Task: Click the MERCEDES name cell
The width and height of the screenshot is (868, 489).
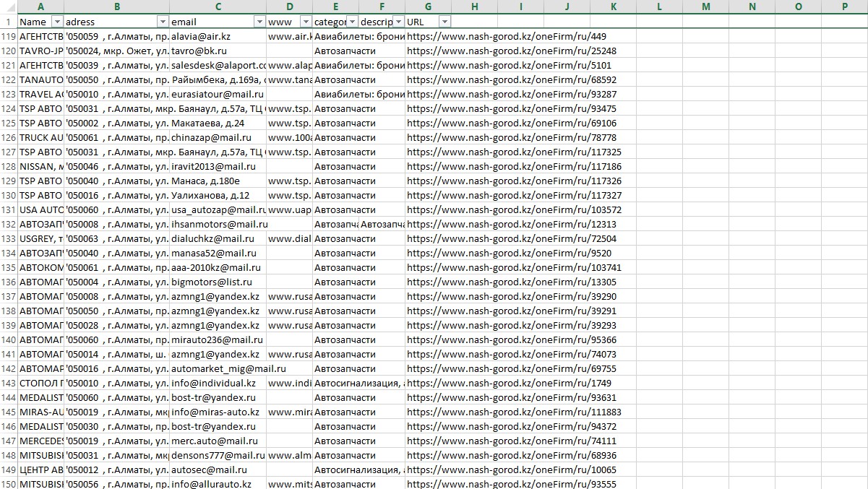Action: coord(40,441)
